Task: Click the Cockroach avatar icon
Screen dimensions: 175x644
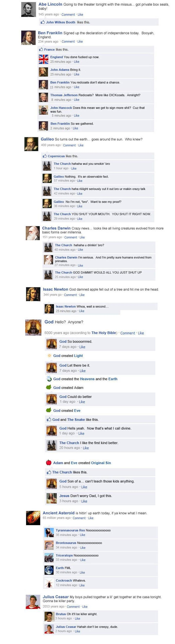Action: (49, 583)
